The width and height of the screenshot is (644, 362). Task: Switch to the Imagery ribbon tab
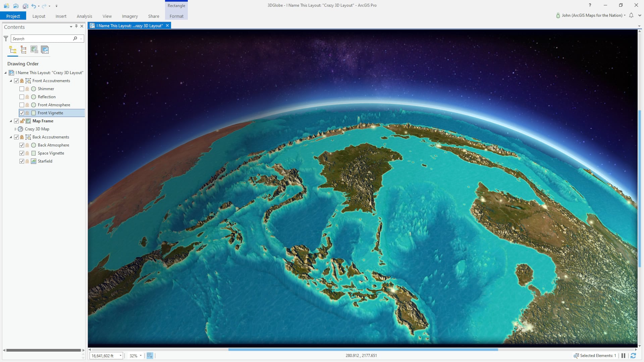click(130, 16)
